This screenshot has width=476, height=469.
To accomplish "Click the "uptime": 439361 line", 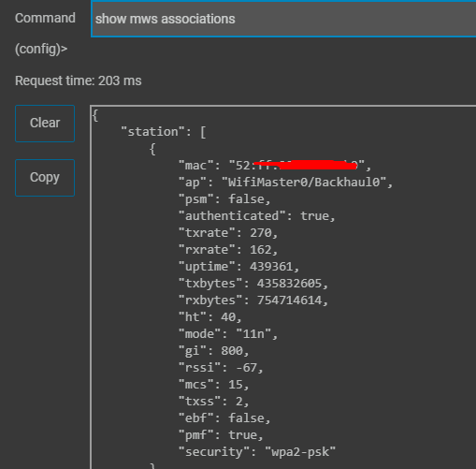I will (x=238, y=267).
